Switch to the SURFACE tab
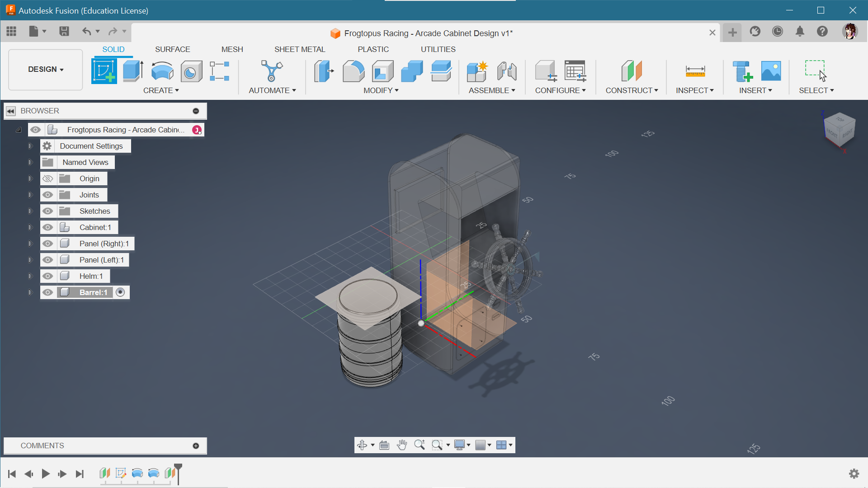This screenshot has height=488, width=868. tap(172, 49)
